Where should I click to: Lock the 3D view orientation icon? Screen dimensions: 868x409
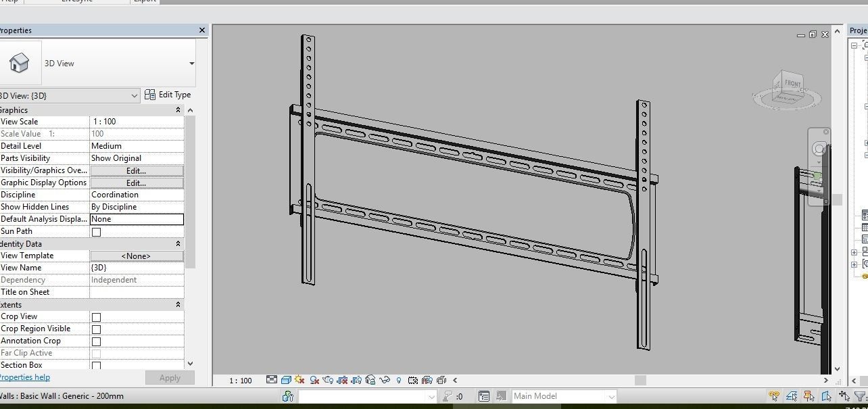pos(372,380)
